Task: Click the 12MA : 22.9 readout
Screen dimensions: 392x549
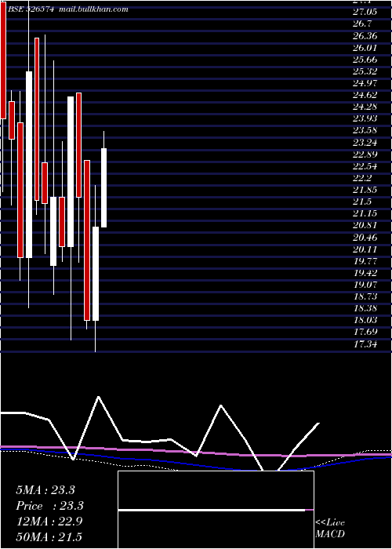Action: click(x=49, y=522)
